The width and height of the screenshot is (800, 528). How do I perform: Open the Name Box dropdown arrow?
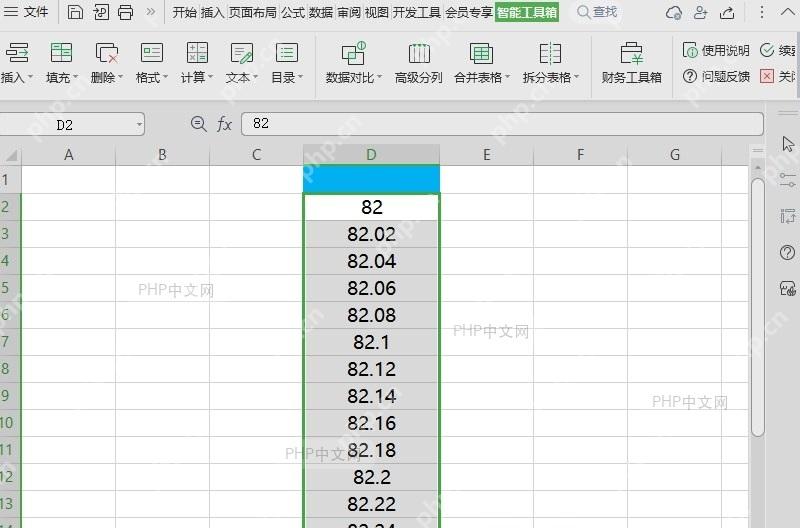pyautogui.click(x=139, y=124)
